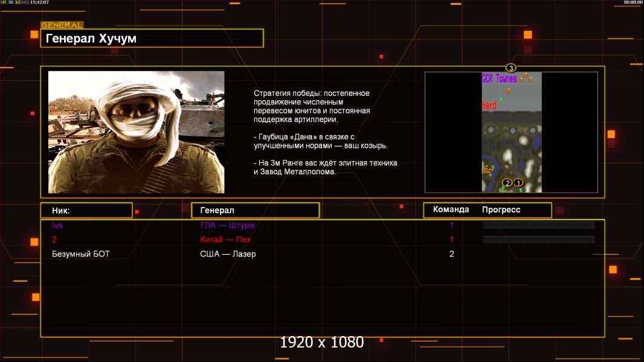This screenshot has height=362, width=644.
Task: Select start position marker 1 on the minimap
Action: click(x=518, y=183)
